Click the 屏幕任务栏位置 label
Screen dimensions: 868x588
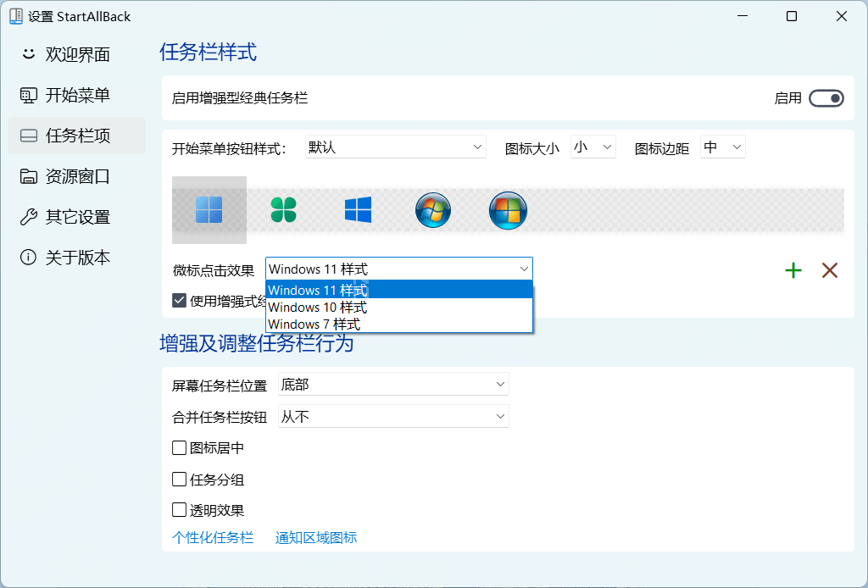(220, 385)
